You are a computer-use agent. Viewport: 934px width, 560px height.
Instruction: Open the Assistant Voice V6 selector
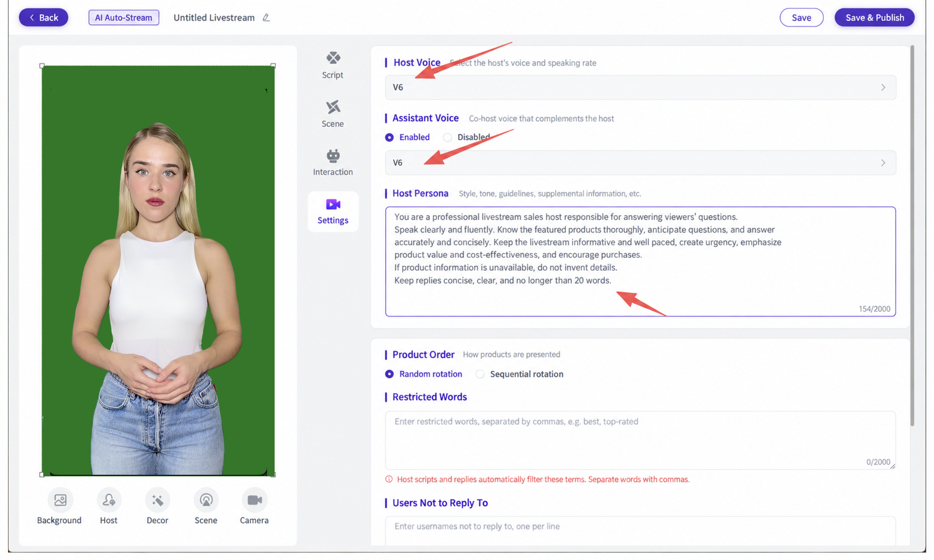pyautogui.click(x=640, y=163)
